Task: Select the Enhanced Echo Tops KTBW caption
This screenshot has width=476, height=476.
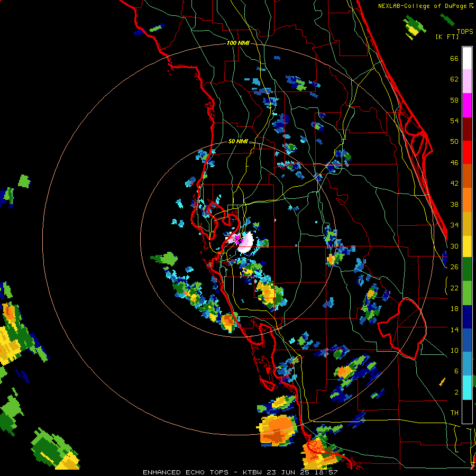Action: click(x=240, y=472)
